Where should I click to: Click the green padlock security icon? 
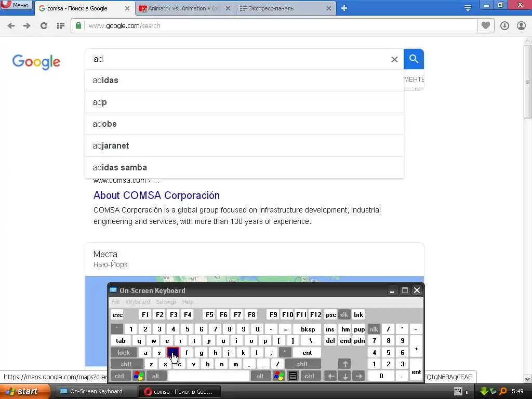78,25
